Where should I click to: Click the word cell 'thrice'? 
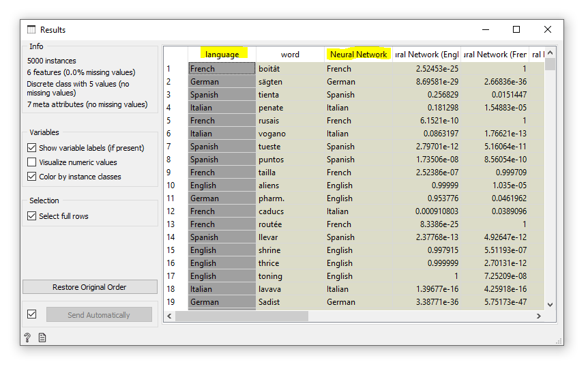pos(291,263)
